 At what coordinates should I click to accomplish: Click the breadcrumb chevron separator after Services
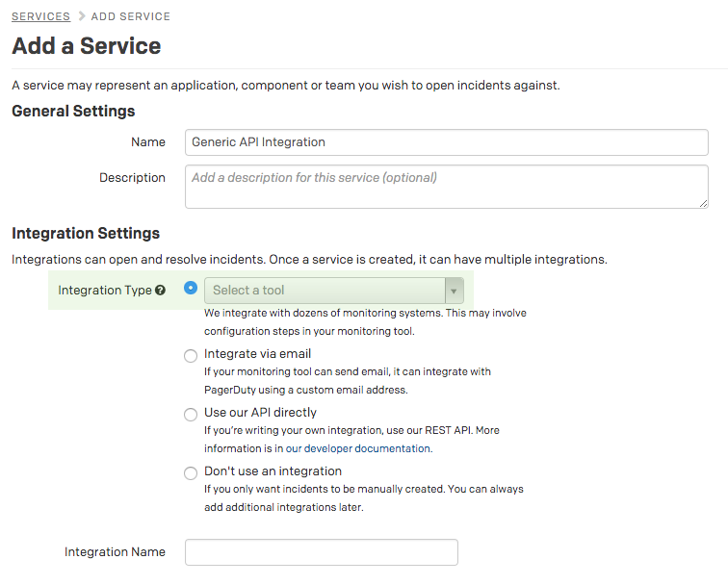81,16
